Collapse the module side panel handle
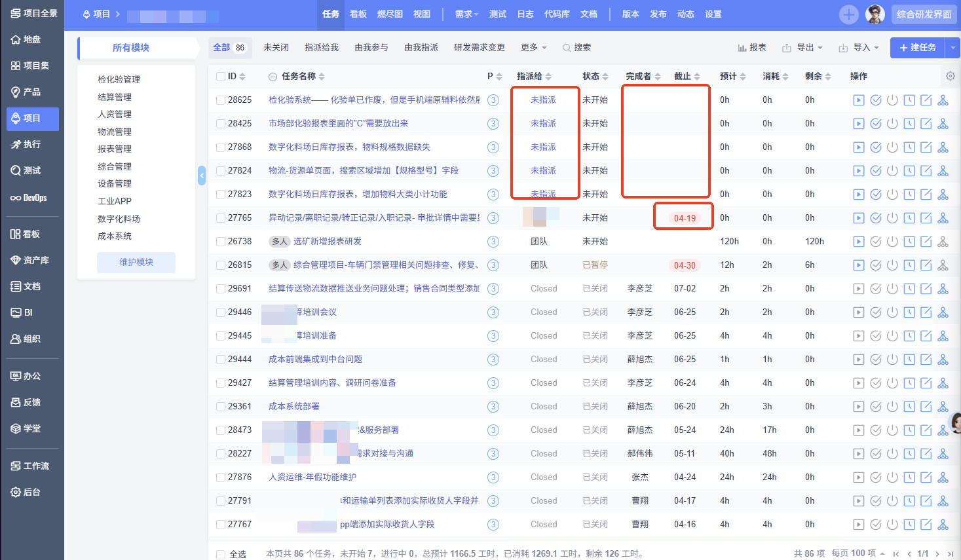This screenshot has height=560, width=961. tap(202, 176)
